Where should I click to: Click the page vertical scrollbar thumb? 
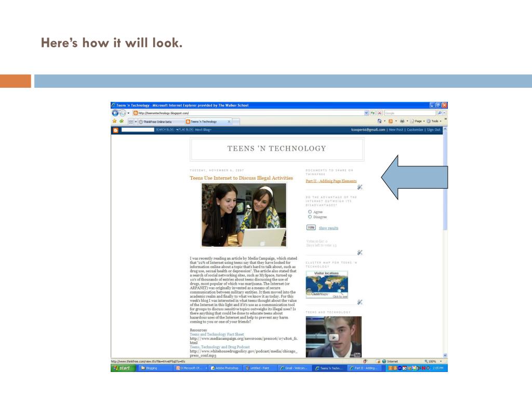(x=445, y=181)
